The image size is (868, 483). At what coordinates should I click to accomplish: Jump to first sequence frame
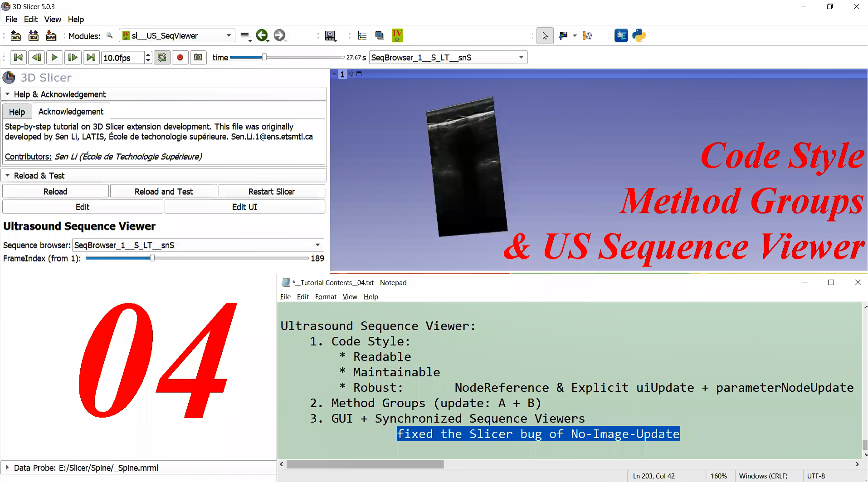18,57
